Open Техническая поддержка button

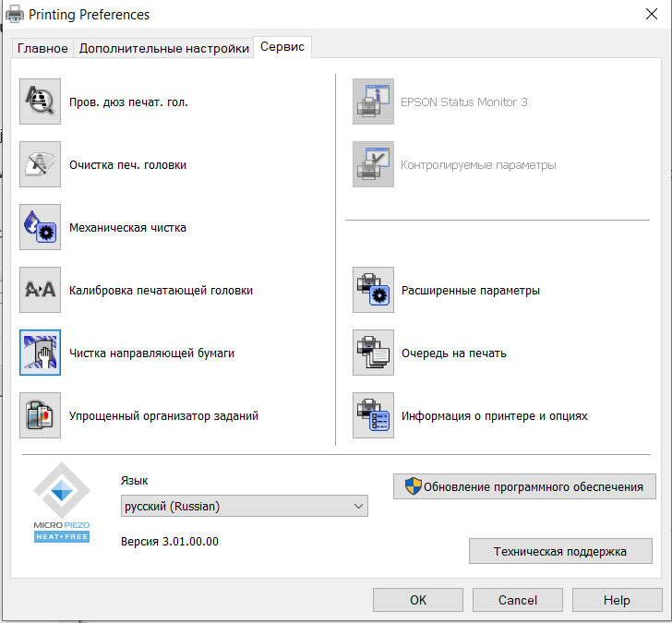(x=559, y=551)
